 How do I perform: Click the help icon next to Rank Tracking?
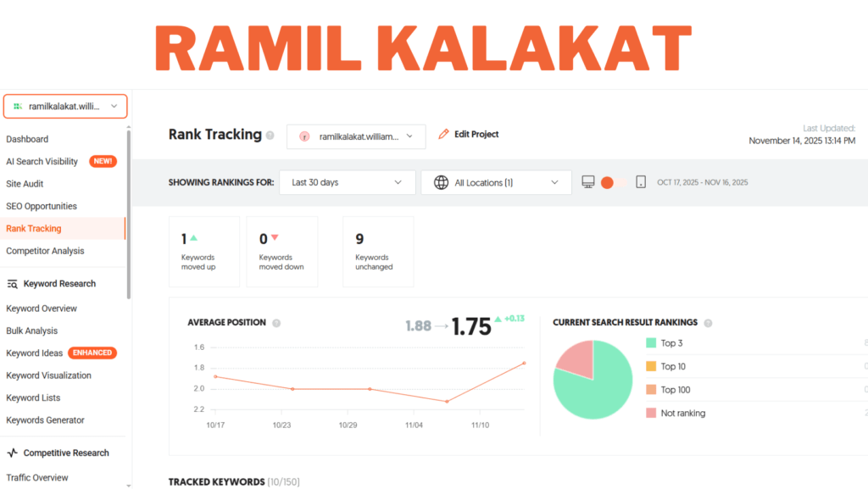(270, 136)
